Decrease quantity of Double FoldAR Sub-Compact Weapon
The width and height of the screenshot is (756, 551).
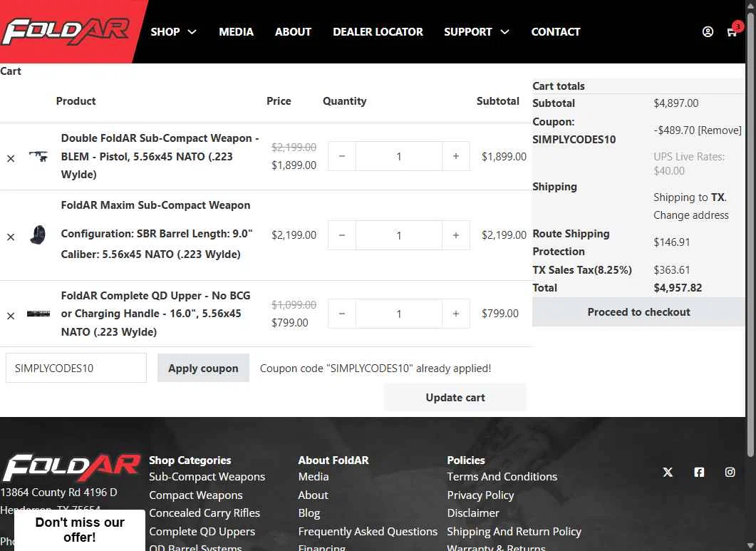click(x=342, y=156)
